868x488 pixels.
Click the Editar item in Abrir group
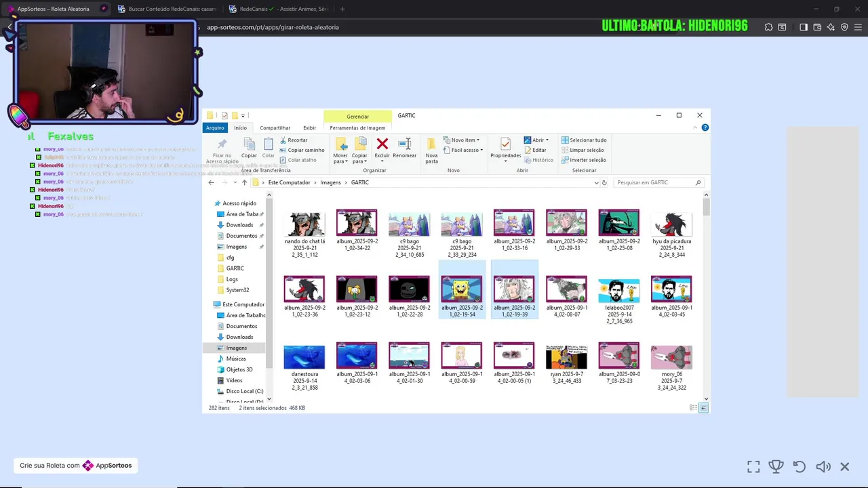[x=534, y=150]
